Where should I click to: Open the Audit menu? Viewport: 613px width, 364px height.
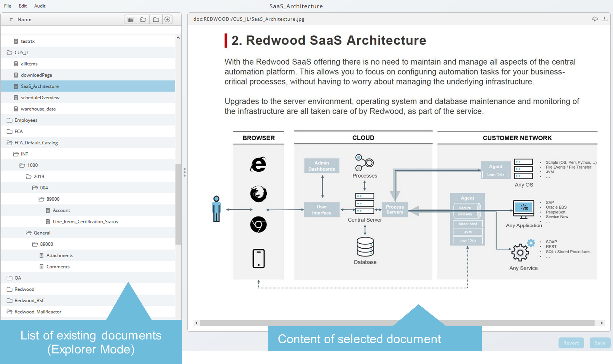[x=40, y=6]
